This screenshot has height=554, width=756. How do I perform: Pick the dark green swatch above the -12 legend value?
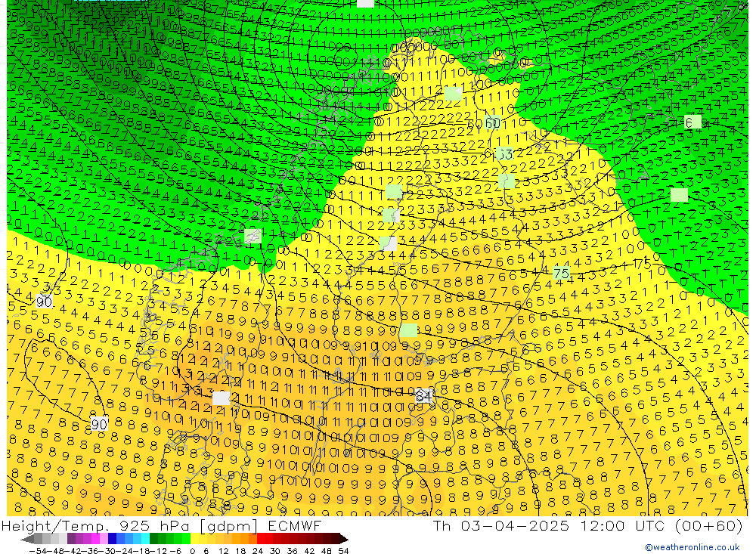pyautogui.click(x=153, y=539)
